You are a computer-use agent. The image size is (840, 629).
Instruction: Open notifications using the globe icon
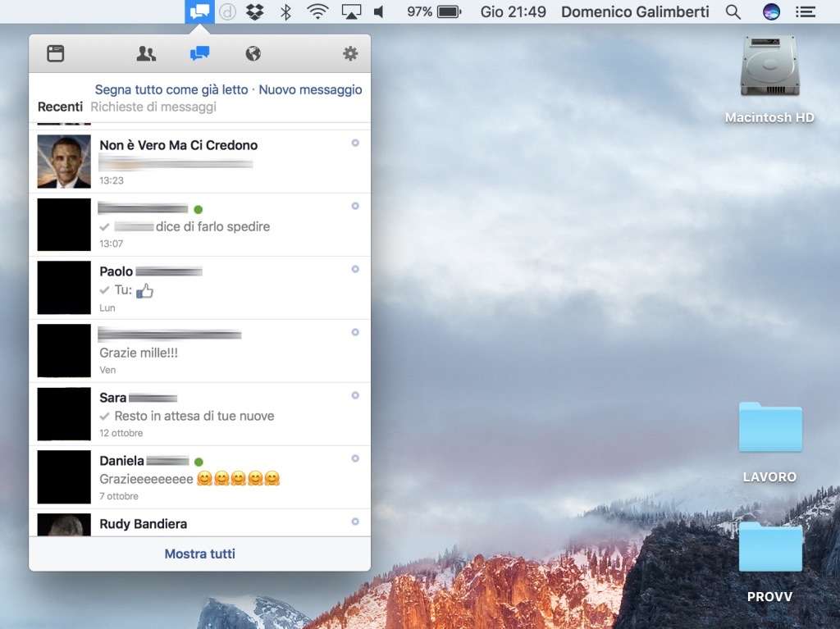[x=253, y=54]
